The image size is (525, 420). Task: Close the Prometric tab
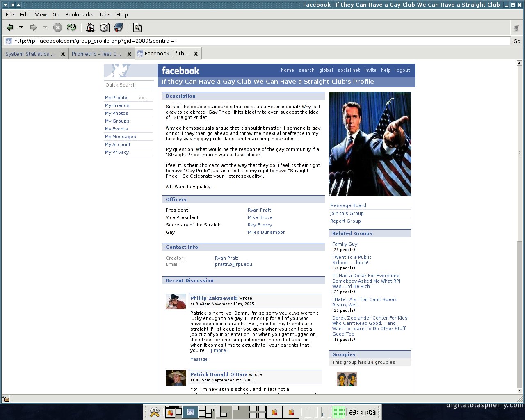[129, 54]
